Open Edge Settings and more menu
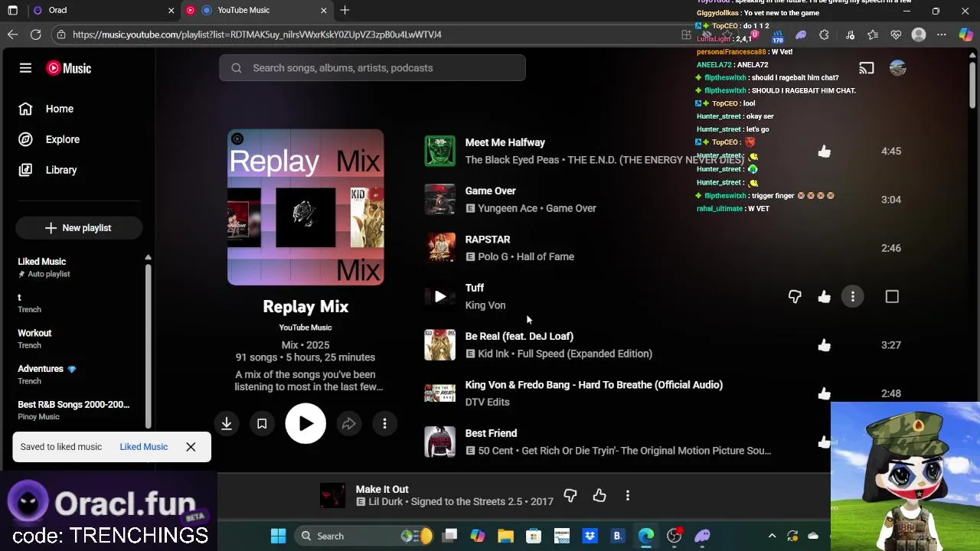Image resolution: width=980 pixels, height=551 pixels. click(942, 34)
